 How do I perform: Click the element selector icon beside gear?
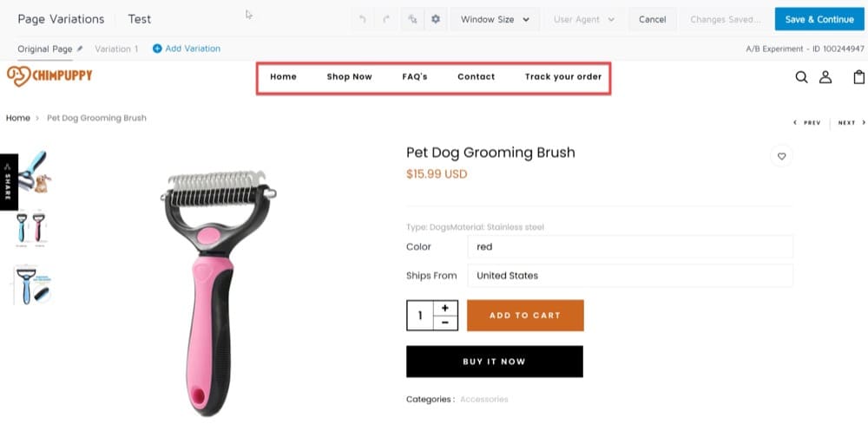click(412, 19)
